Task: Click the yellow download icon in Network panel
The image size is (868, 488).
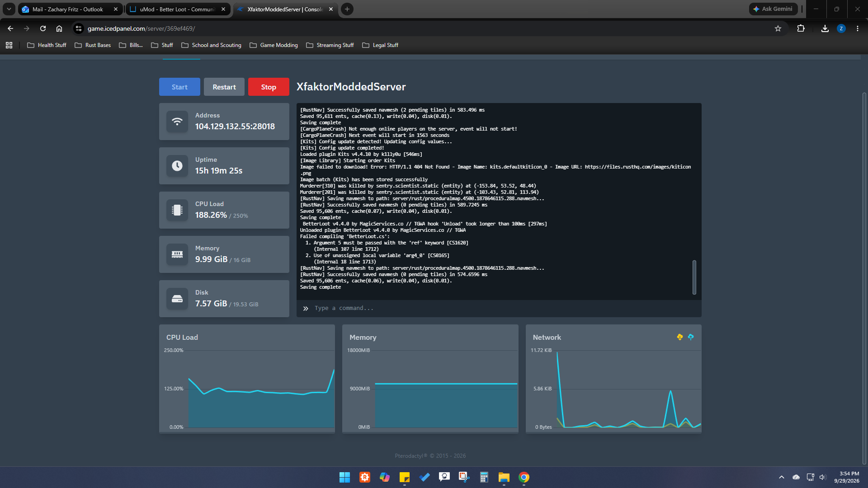Action: coord(680,337)
